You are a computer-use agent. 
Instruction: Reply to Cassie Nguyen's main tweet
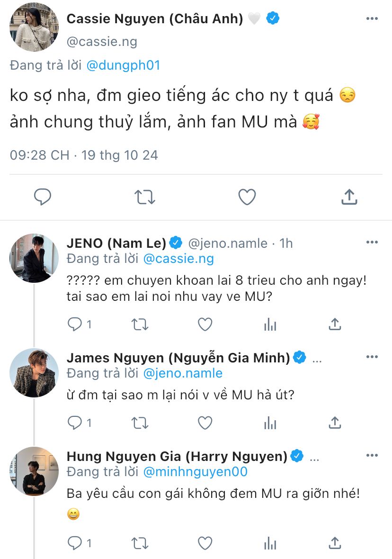tap(43, 197)
